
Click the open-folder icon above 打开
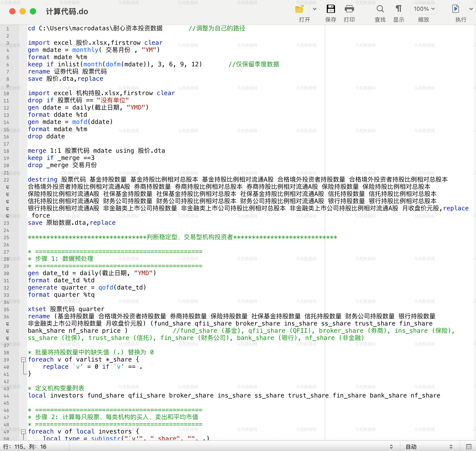tap(299, 9)
